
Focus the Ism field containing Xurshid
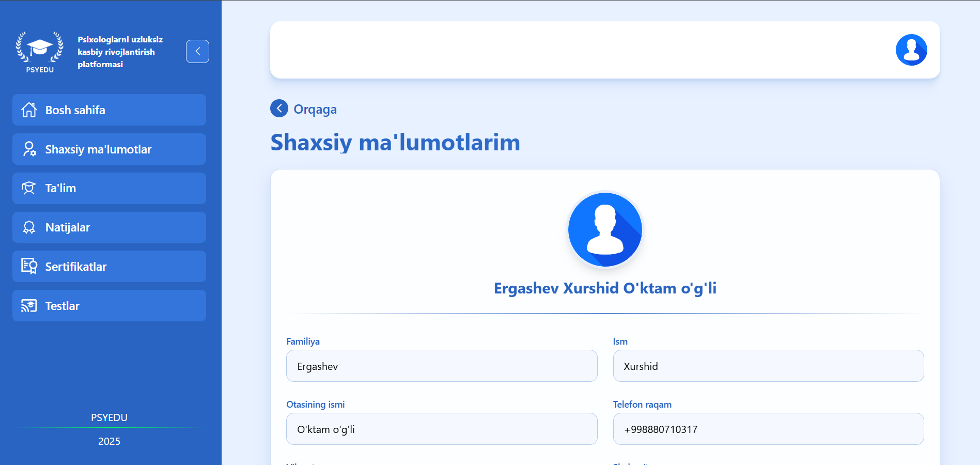(x=768, y=366)
